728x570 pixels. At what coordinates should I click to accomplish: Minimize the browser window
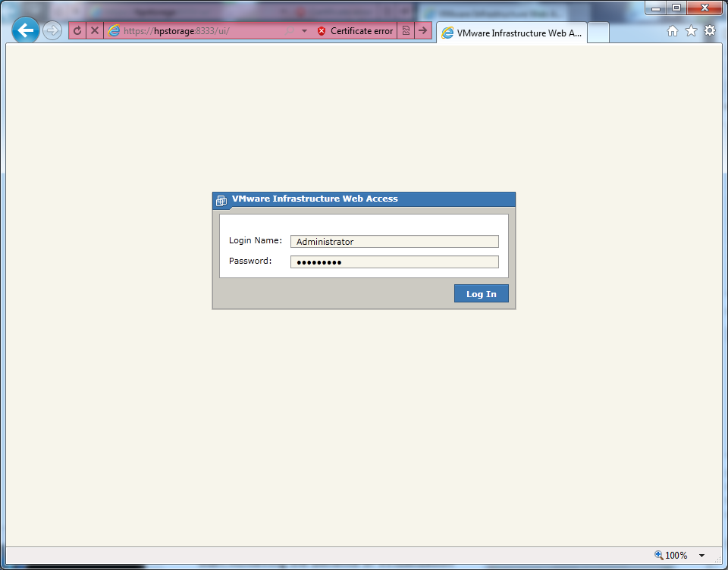pyautogui.click(x=656, y=8)
